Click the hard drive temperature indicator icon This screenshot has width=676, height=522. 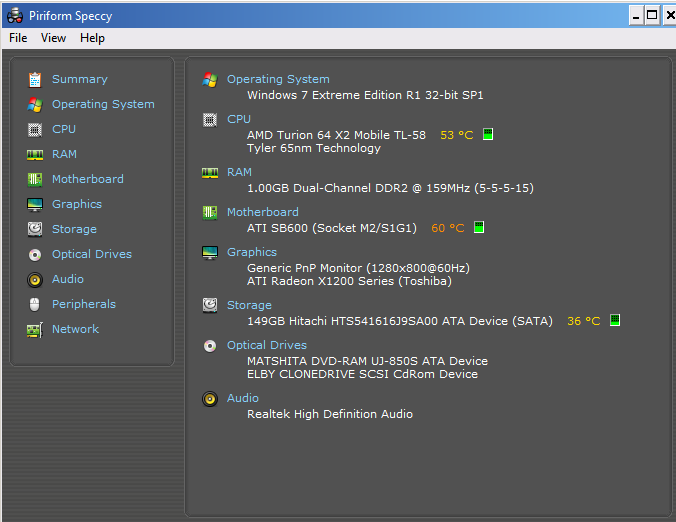(x=615, y=320)
